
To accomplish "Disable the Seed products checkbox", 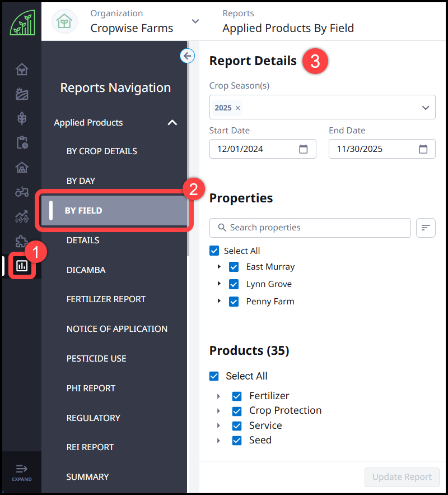I will click(x=237, y=440).
